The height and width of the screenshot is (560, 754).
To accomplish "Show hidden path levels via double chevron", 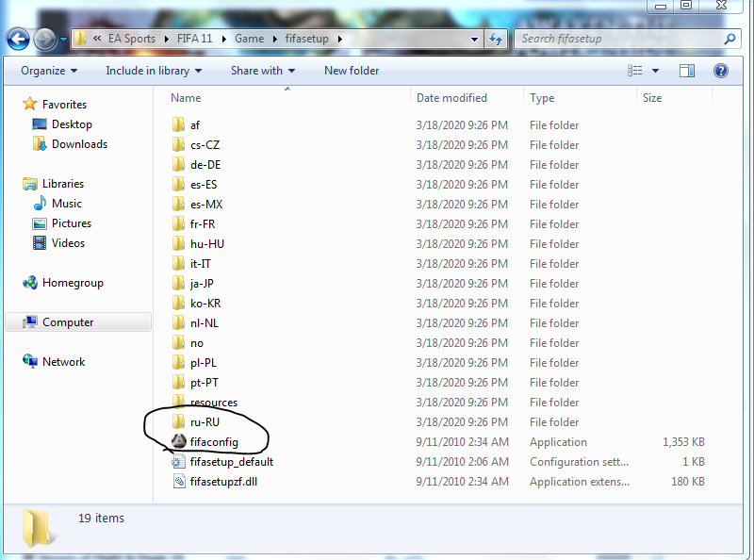I will coord(97,39).
